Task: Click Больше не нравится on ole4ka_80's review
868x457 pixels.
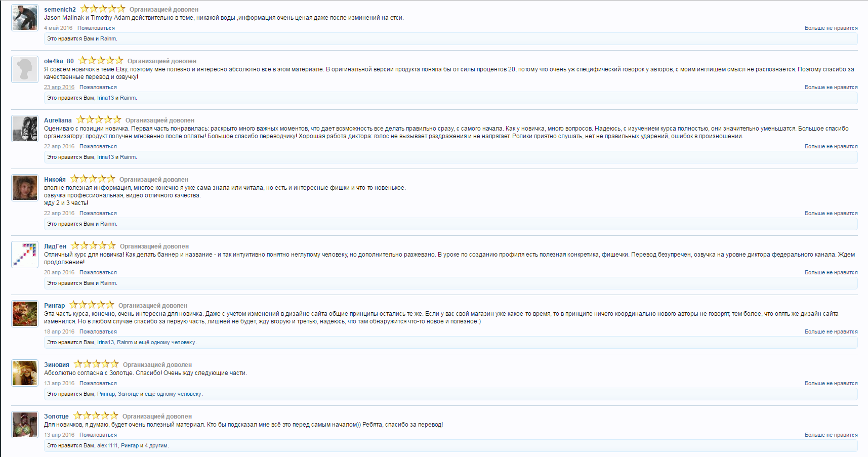Action: [x=831, y=88]
